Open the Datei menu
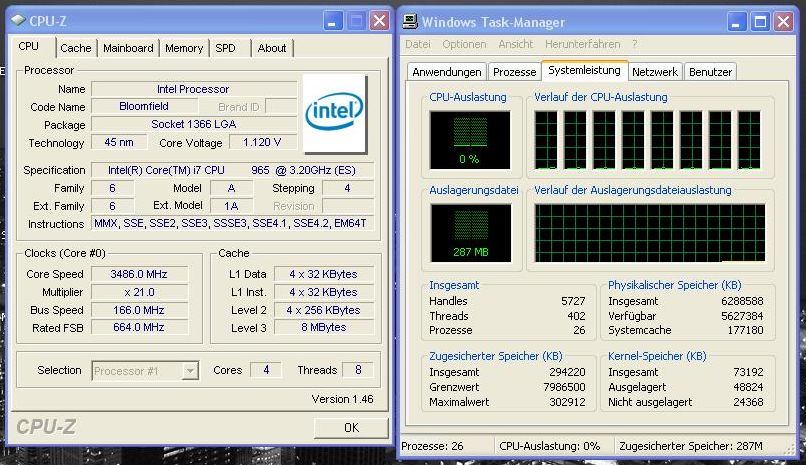The image size is (806, 465). [x=418, y=44]
